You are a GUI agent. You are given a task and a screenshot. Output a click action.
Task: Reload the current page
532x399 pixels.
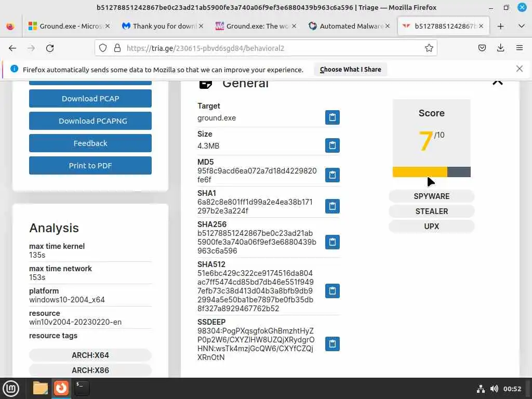50,48
